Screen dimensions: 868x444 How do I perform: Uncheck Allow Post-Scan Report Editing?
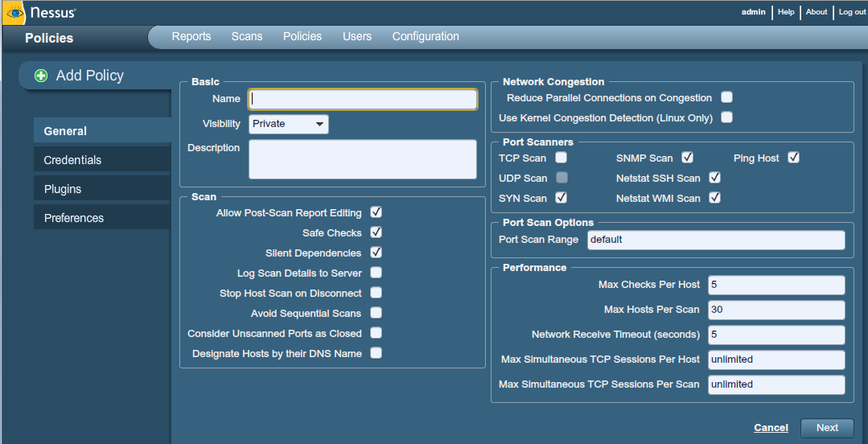(x=376, y=212)
